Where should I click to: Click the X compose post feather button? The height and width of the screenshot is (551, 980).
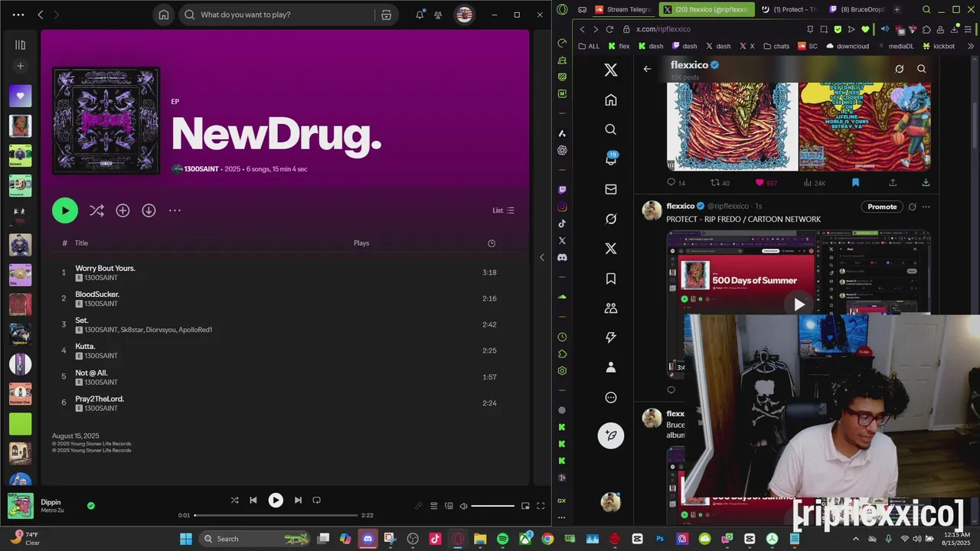610,435
